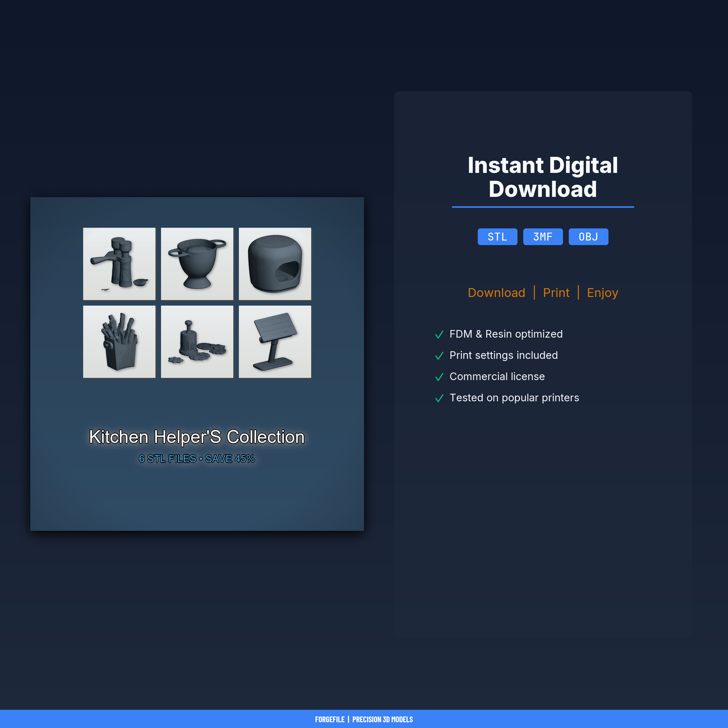Viewport: 728px width, 728px height.
Task: Click the 3MF format badge
Action: point(543,237)
